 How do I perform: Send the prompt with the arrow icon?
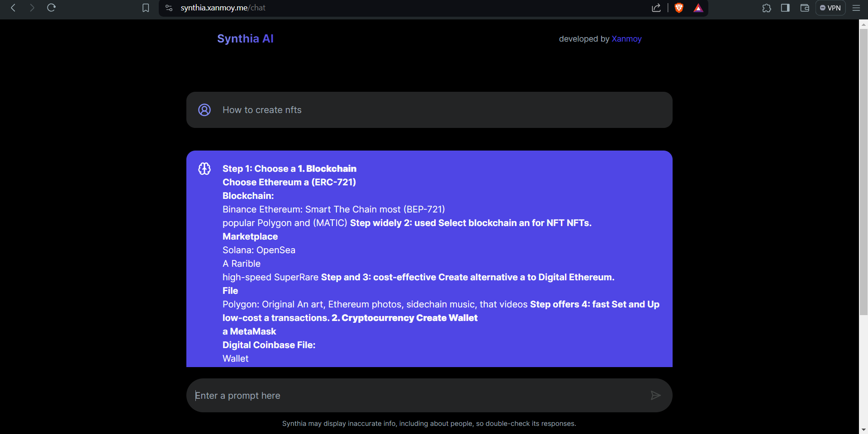(x=655, y=396)
